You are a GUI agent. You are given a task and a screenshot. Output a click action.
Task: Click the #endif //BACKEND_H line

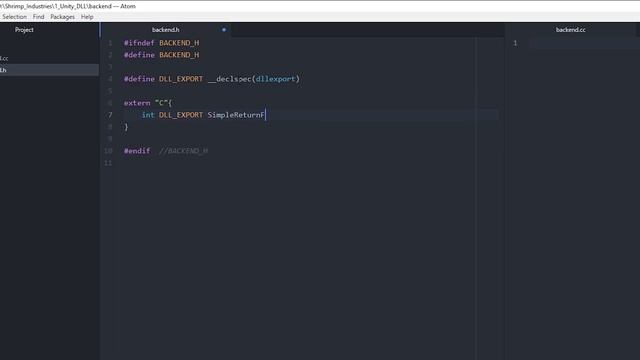point(166,151)
